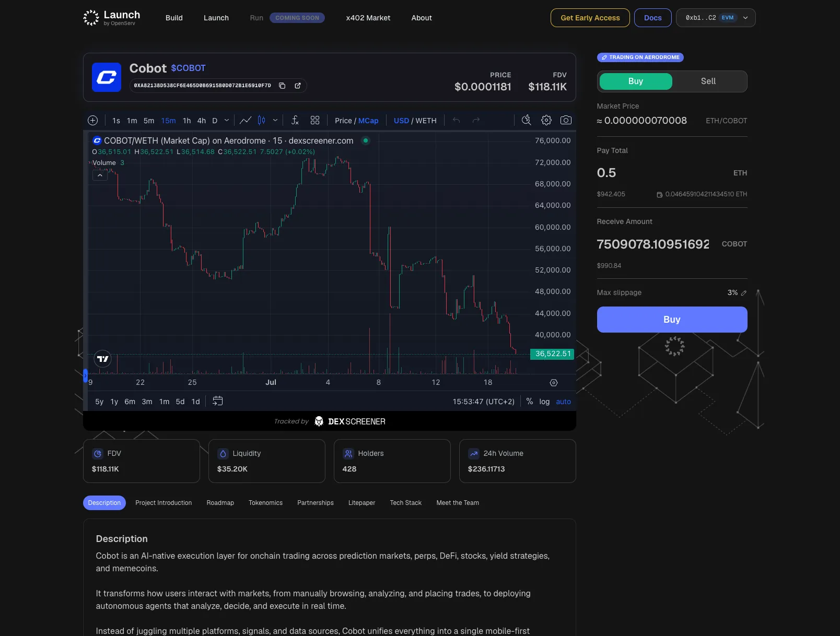Click the TradingView logo on chart
Screen dimensions: 840x636
(x=103, y=359)
